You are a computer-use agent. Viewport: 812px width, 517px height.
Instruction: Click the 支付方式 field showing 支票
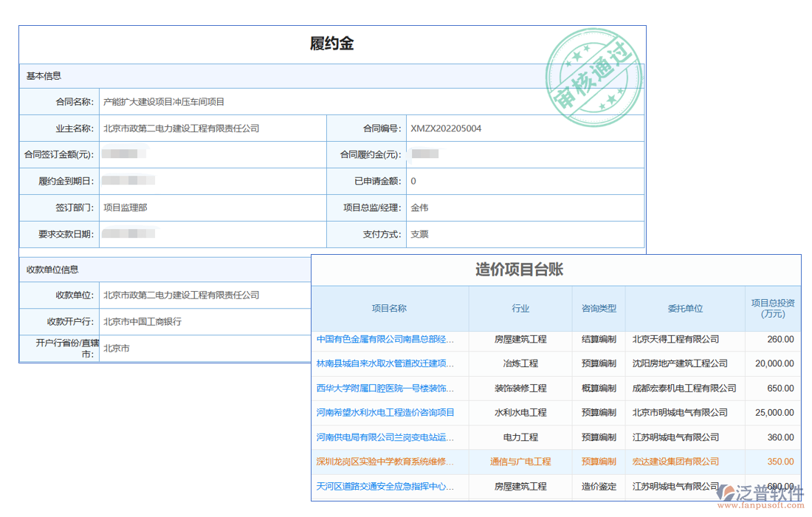(x=419, y=234)
